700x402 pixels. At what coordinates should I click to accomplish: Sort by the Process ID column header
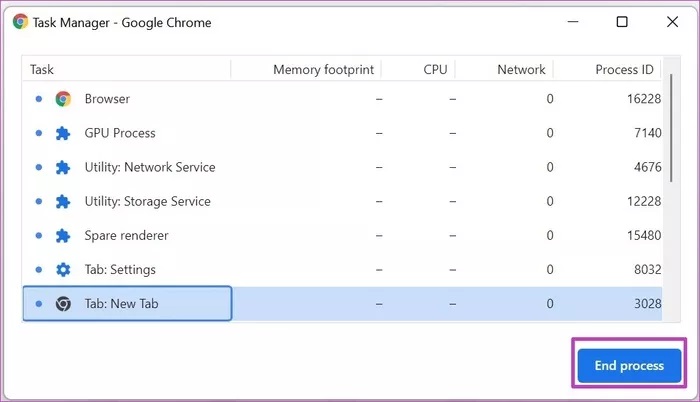click(x=624, y=69)
